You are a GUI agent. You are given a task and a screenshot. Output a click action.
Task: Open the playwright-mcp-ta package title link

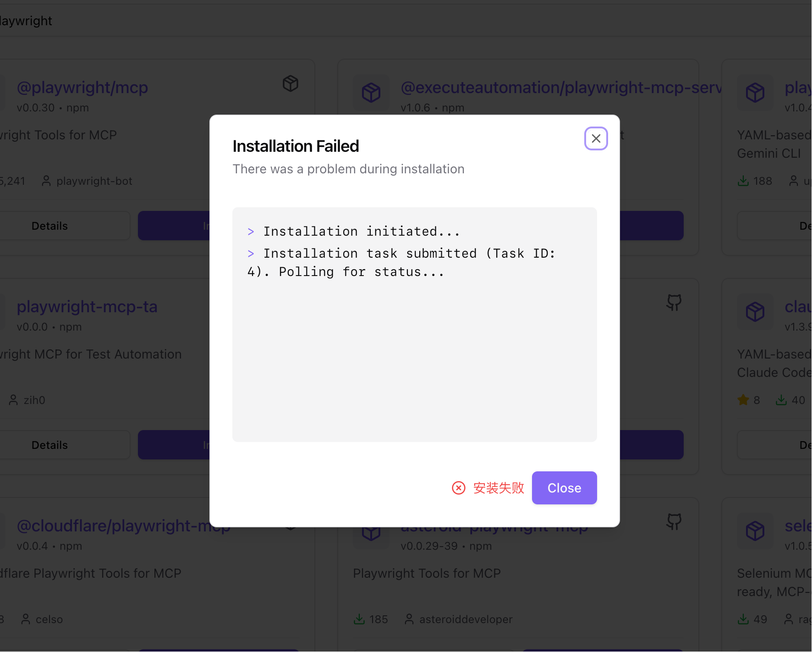pos(87,306)
